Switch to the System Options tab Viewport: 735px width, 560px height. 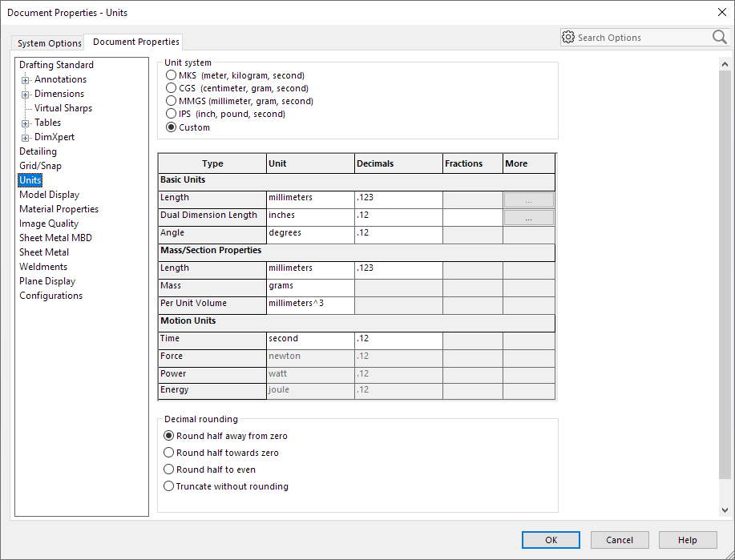coord(49,43)
